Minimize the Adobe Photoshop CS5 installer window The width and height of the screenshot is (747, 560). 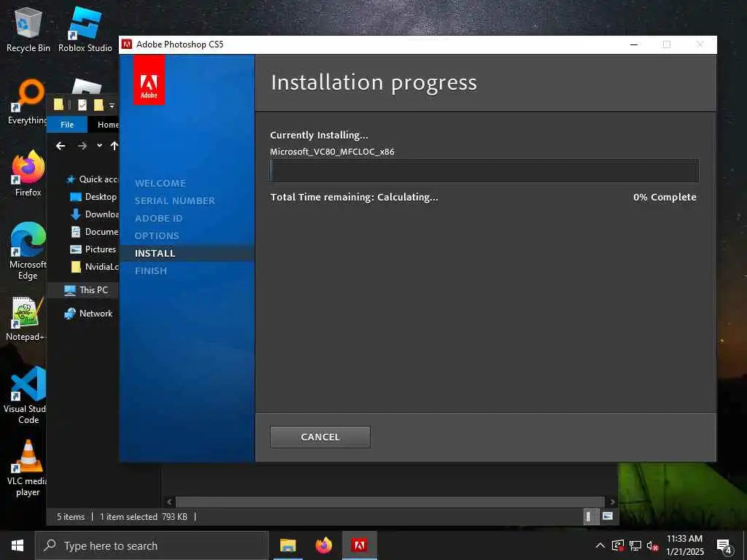pos(634,44)
